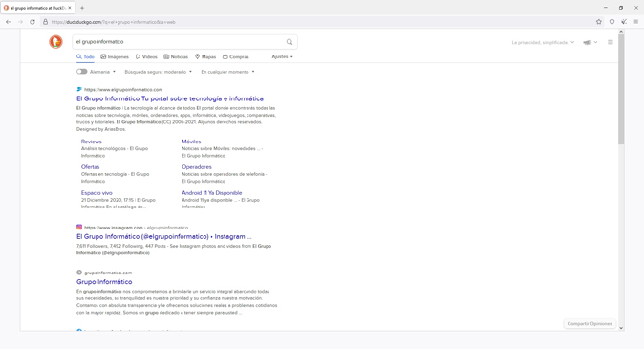Click the grupoinformatico.com globe favicon
Viewport: 644px width, 349px height.
[79, 273]
